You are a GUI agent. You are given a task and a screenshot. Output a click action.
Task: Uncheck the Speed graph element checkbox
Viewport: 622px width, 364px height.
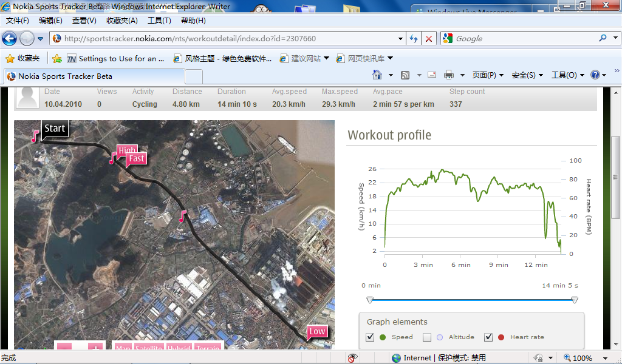point(370,337)
